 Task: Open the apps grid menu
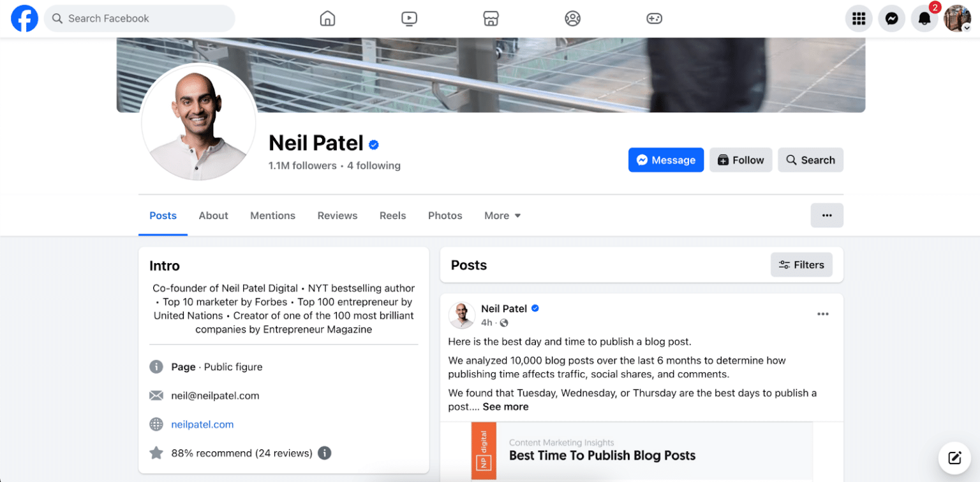tap(858, 18)
